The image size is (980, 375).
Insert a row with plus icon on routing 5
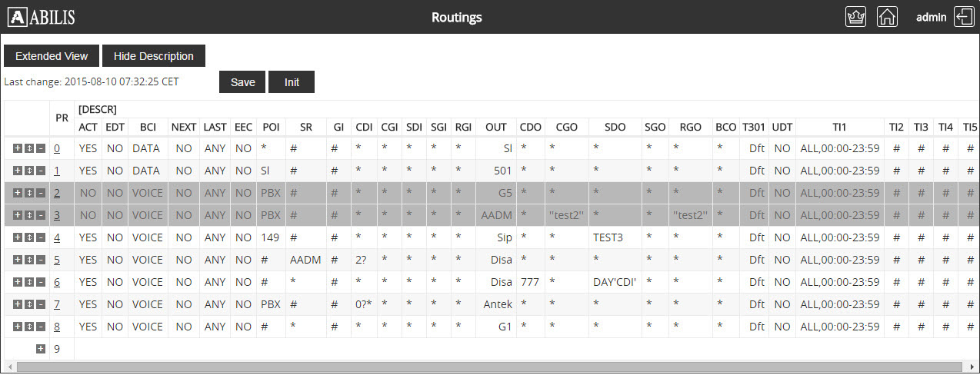[x=18, y=260]
